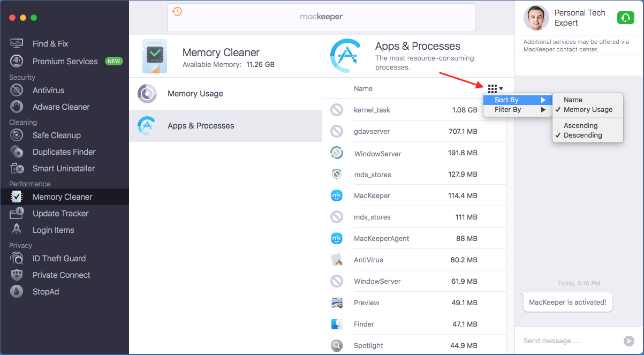This screenshot has width=644, height=355.
Task: Expand the Sort By submenu
Action: click(x=518, y=100)
